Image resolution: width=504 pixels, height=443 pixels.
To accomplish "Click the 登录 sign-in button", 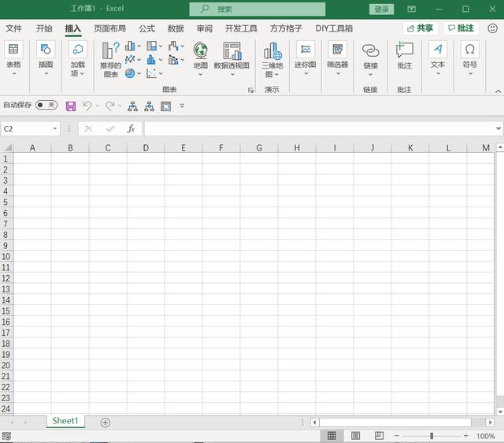I will (x=381, y=9).
